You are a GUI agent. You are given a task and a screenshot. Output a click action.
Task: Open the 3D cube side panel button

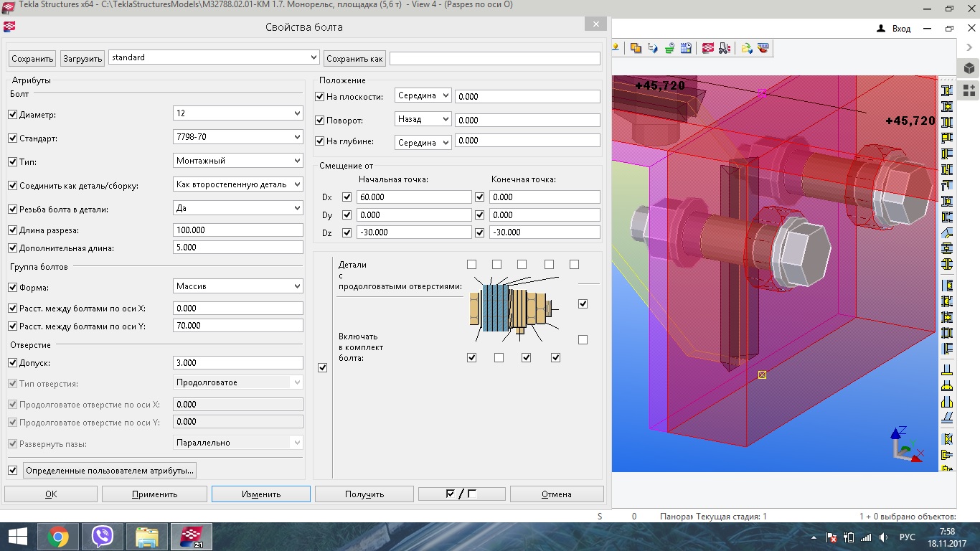pos(969,68)
